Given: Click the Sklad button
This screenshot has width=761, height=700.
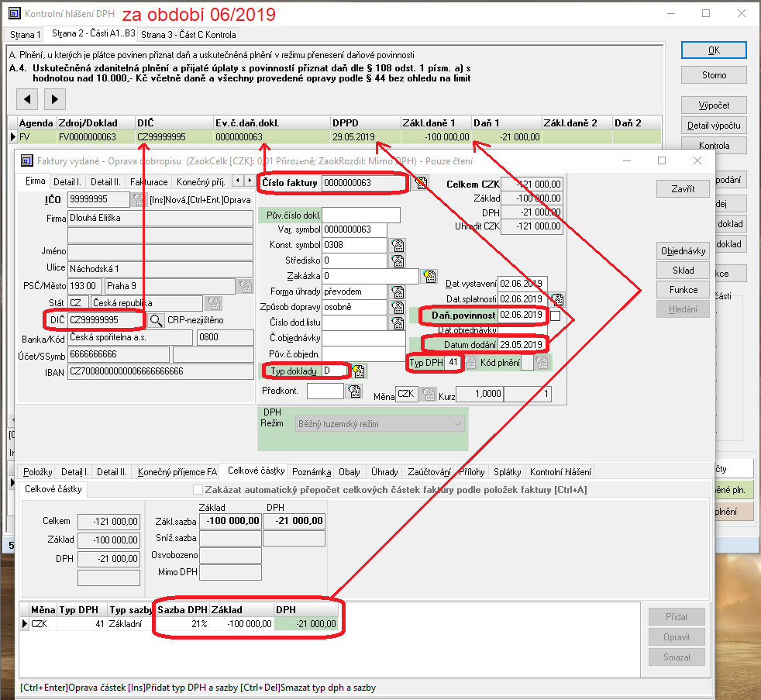Looking at the screenshot, I should [683, 271].
